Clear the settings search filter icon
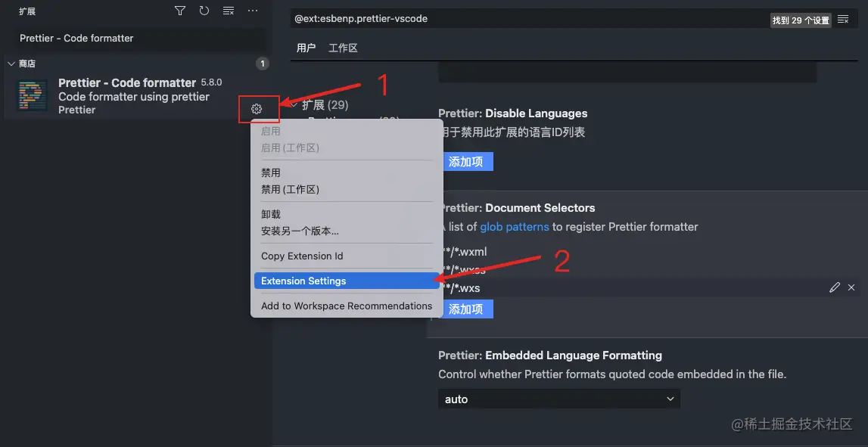868x447 pixels. coord(843,20)
